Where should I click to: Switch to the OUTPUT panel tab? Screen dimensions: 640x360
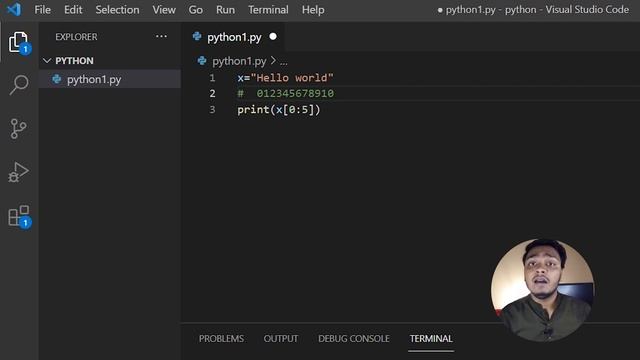click(281, 338)
